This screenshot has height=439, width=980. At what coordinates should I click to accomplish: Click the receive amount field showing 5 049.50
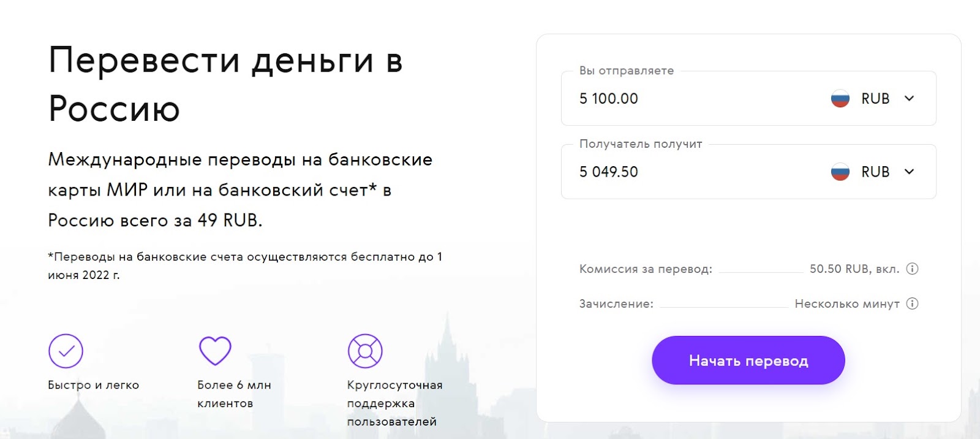pos(692,172)
